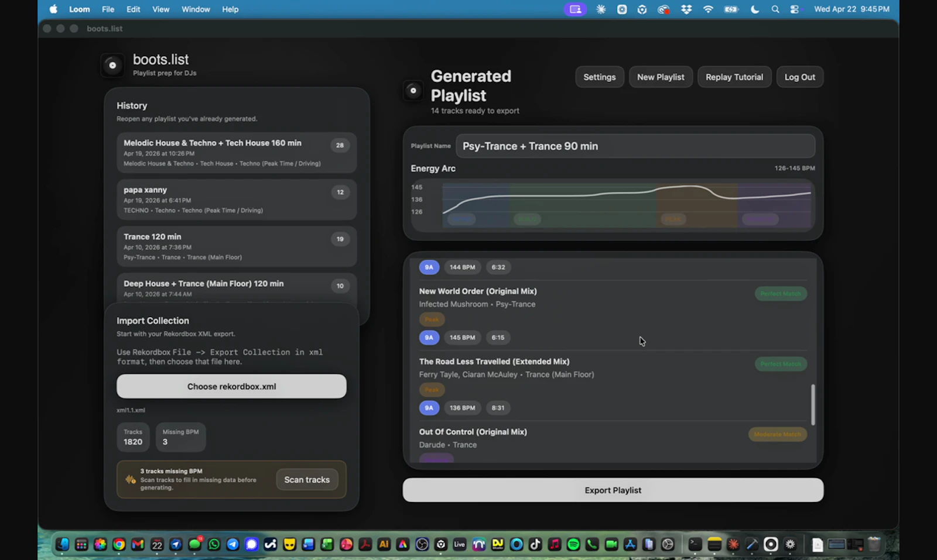Click Moderate Match badge on Out Of Control
937x560 pixels.
click(778, 434)
